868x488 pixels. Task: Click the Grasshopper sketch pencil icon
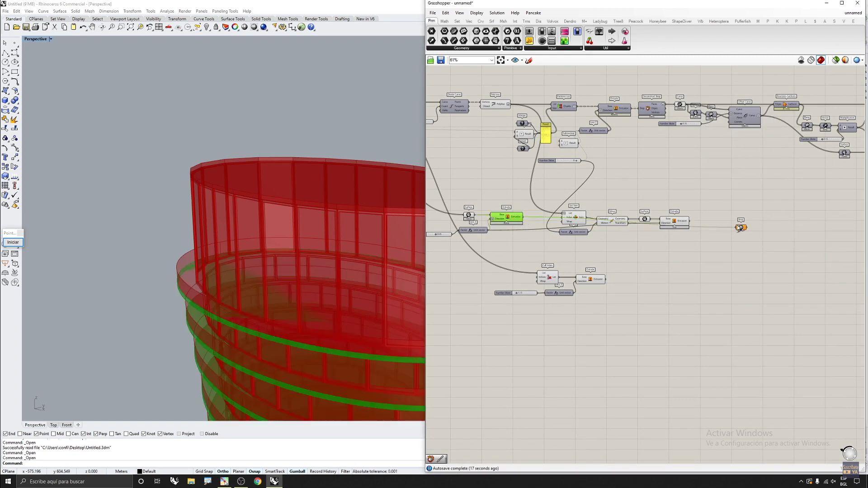pos(529,60)
